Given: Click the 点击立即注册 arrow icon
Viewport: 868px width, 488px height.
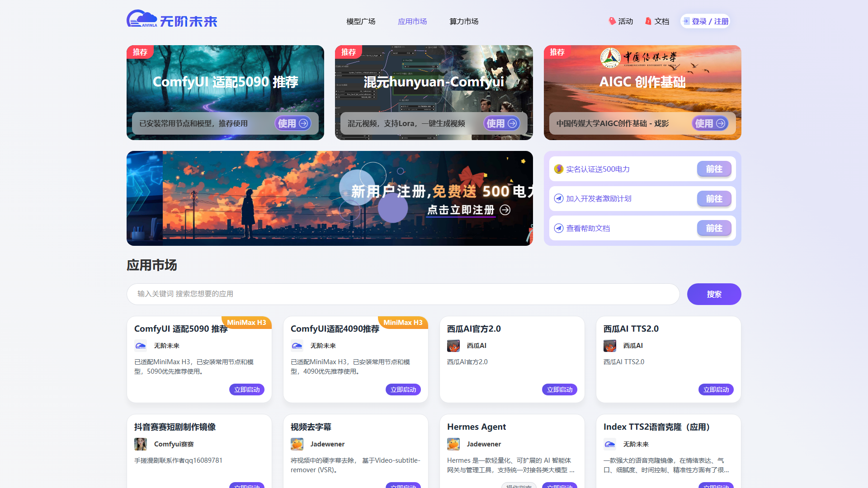Looking at the screenshot, I should (x=505, y=210).
